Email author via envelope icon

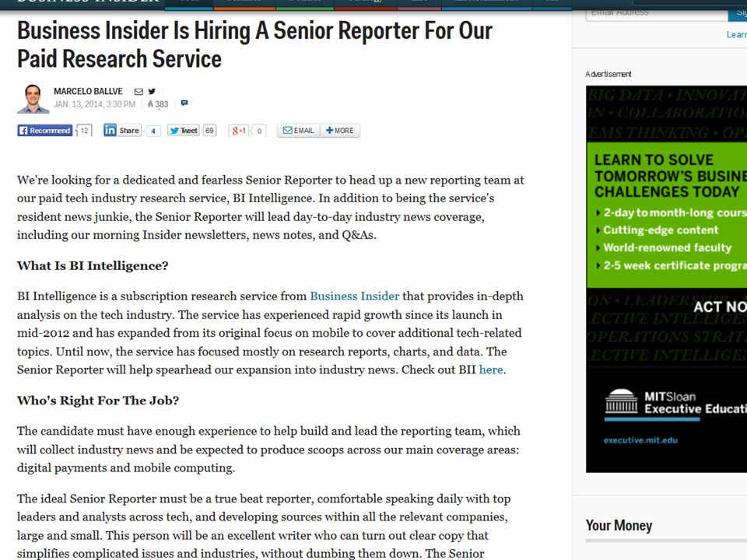pyautogui.click(x=139, y=92)
